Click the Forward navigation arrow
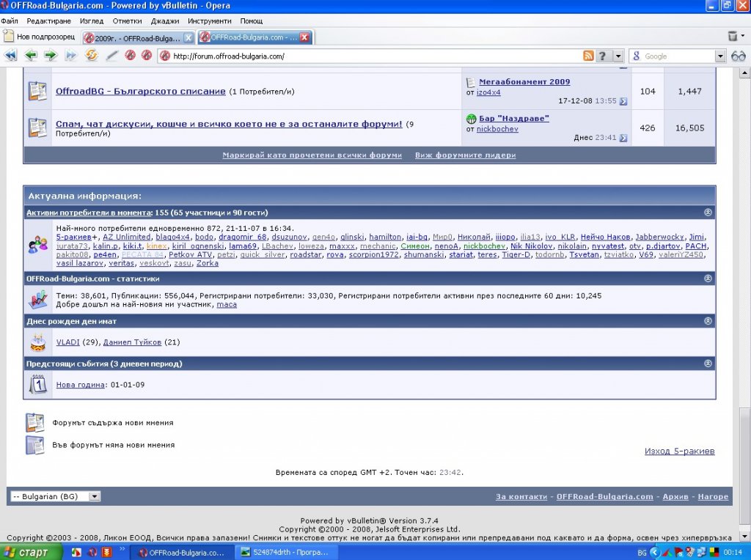The width and height of the screenshot is (751, 560). (x=50, y=56)
